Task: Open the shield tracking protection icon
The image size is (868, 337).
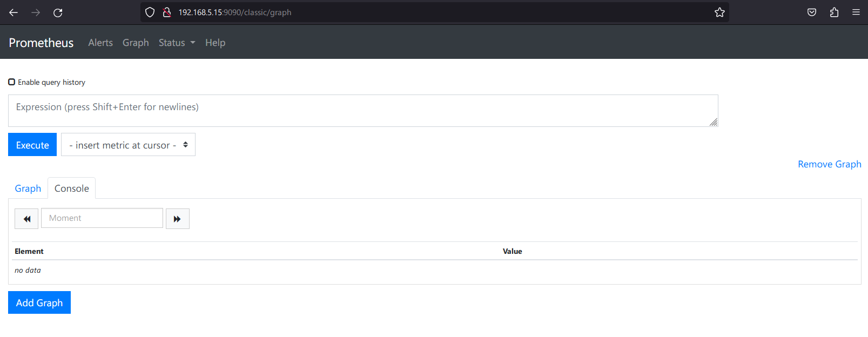Action: tap(150, 12)
